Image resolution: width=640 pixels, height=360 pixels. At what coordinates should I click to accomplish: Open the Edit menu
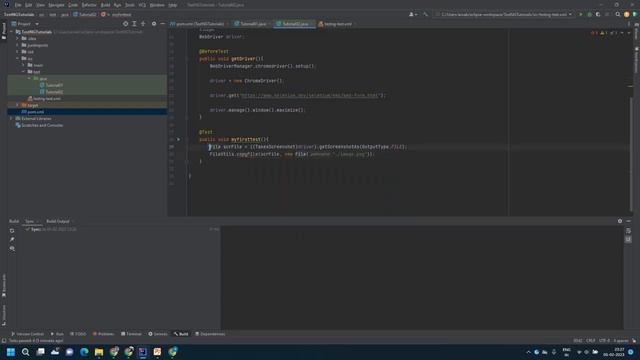coord(29,5)
